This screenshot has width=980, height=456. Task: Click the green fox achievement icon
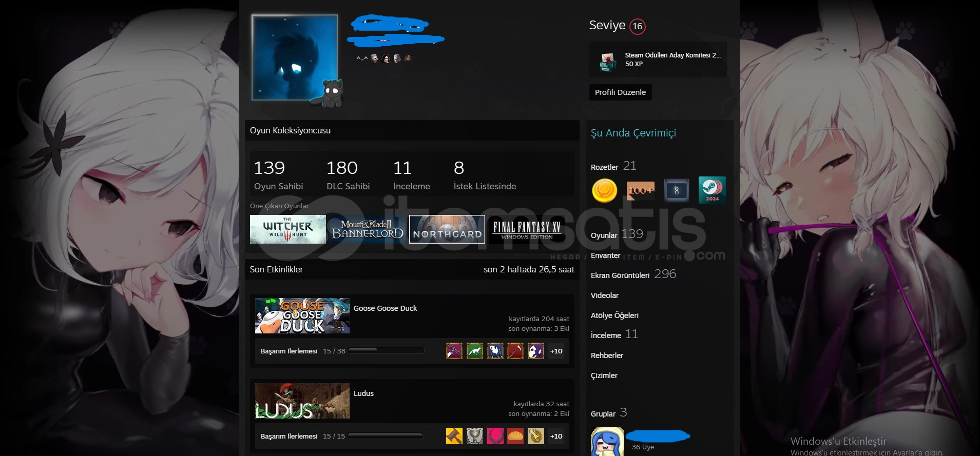(475, 351)
